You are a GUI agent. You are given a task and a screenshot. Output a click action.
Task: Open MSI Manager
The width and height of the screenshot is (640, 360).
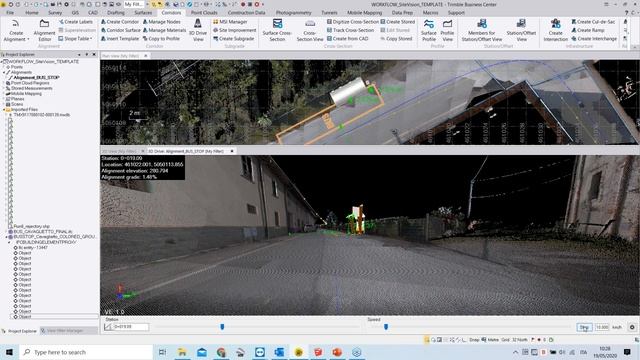pyautogui.click(x=230, y=22)
